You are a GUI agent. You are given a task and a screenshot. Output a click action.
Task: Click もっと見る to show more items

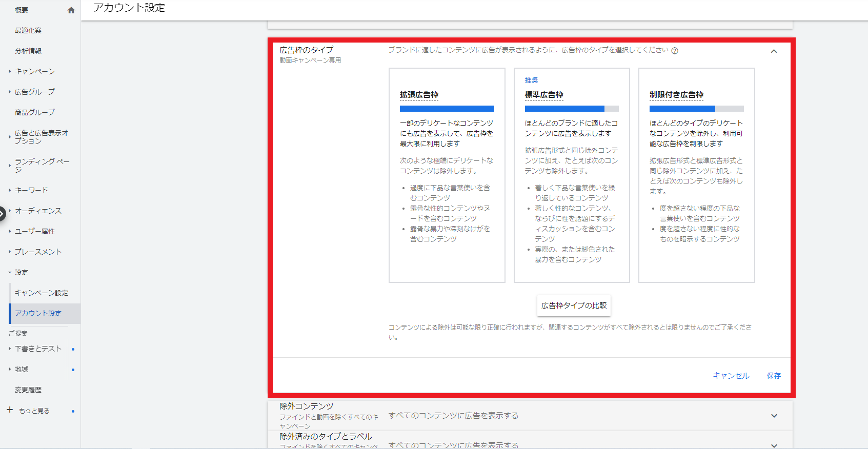tap(34, 411)
